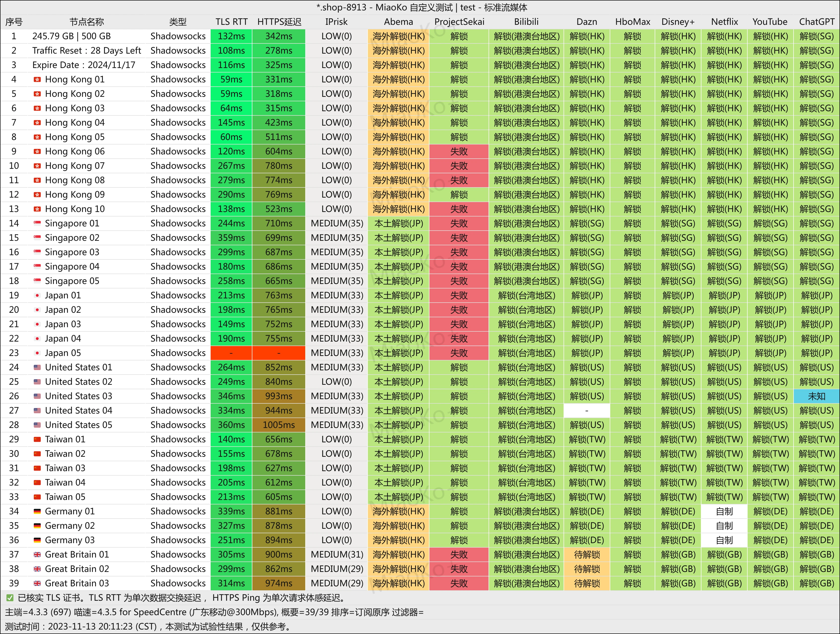Viewport: 840px width, 634px height.
Task: Click the flag icon beside Taiwan 03
Action: [x=37, y=468]
